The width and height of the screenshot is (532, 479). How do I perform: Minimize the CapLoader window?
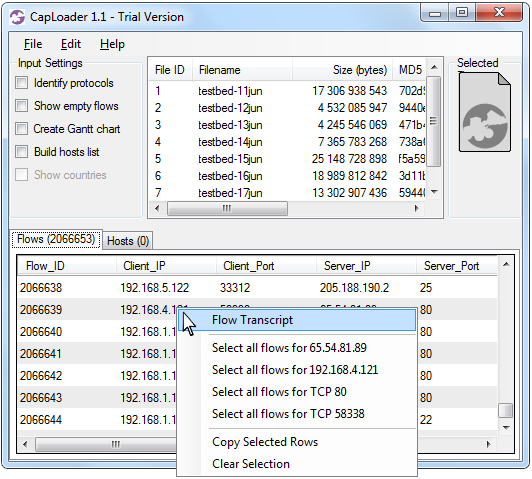pos(435,13)
